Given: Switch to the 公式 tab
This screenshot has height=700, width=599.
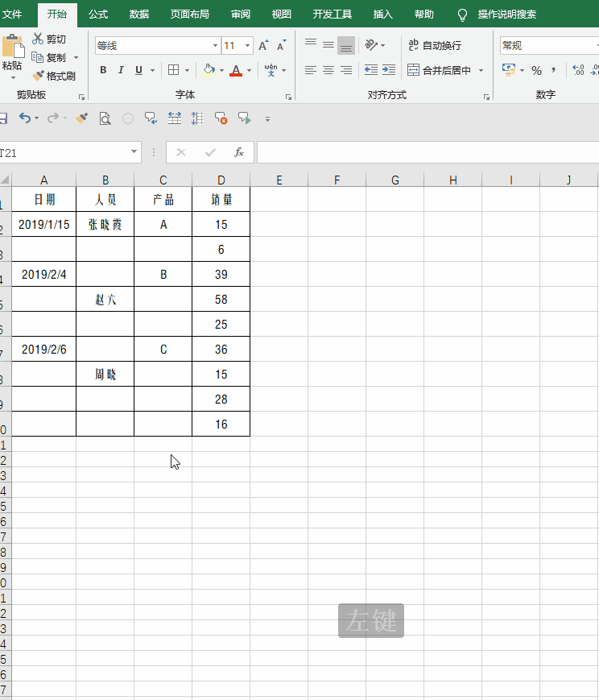Looking at the screenshot, I should (98, 14).
